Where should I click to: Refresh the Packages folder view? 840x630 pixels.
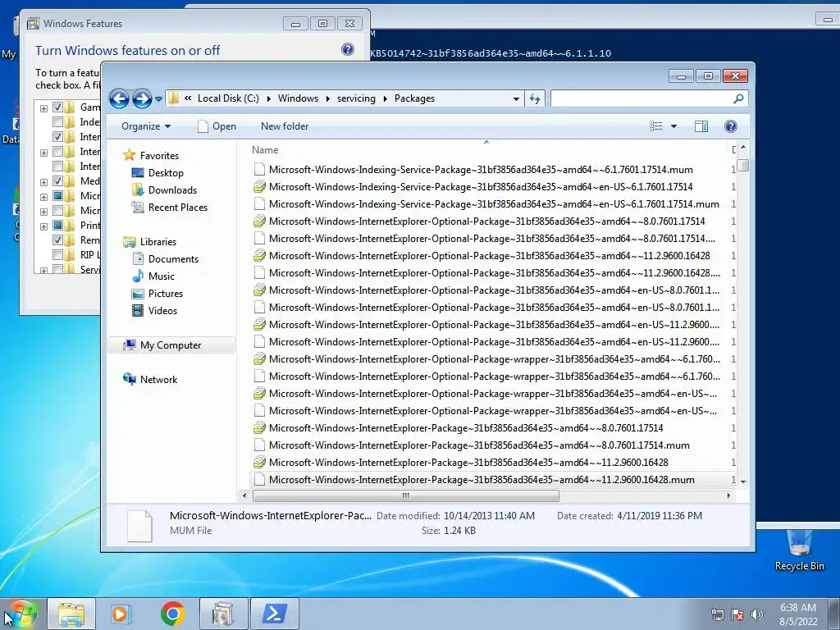tap(535, 98)
